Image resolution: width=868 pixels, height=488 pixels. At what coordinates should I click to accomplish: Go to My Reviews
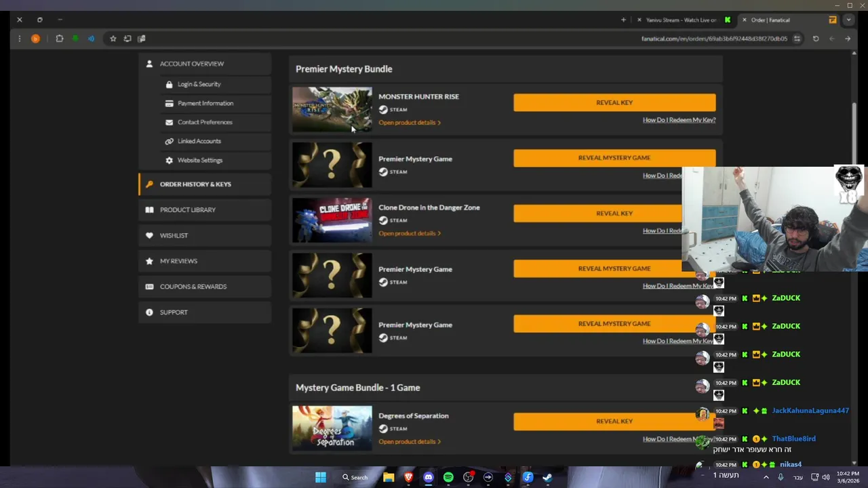click(x=205, y=261)
